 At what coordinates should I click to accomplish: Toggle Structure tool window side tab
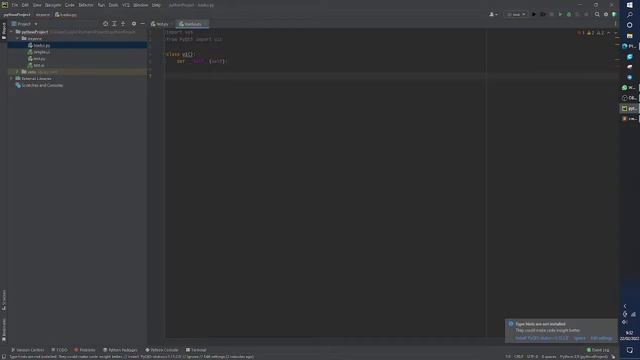click(4, 300)
